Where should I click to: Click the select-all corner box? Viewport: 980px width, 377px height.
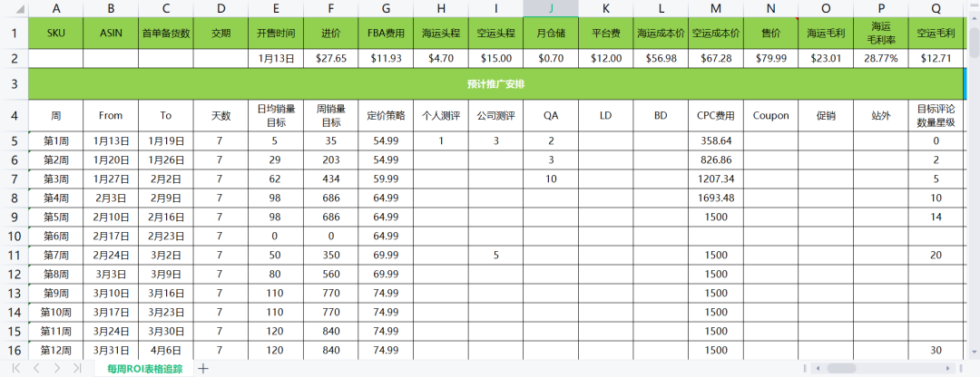[x=15, y=8]
